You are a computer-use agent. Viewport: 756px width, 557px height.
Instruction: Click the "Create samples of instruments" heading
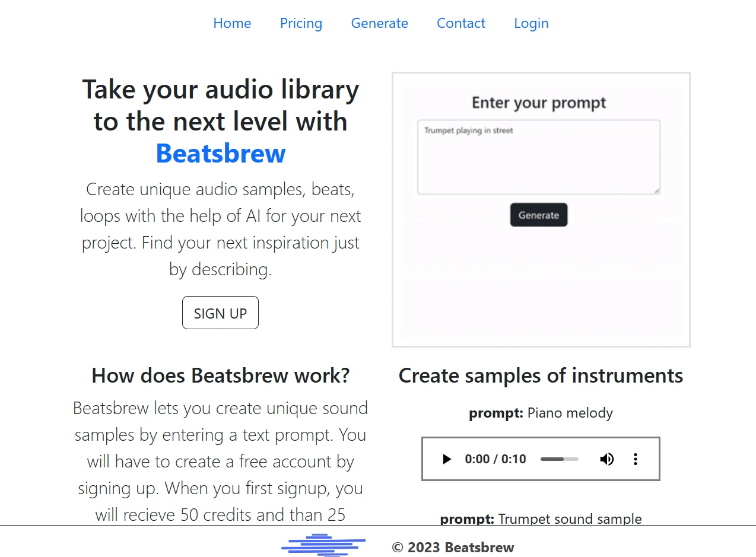[541, 375]
